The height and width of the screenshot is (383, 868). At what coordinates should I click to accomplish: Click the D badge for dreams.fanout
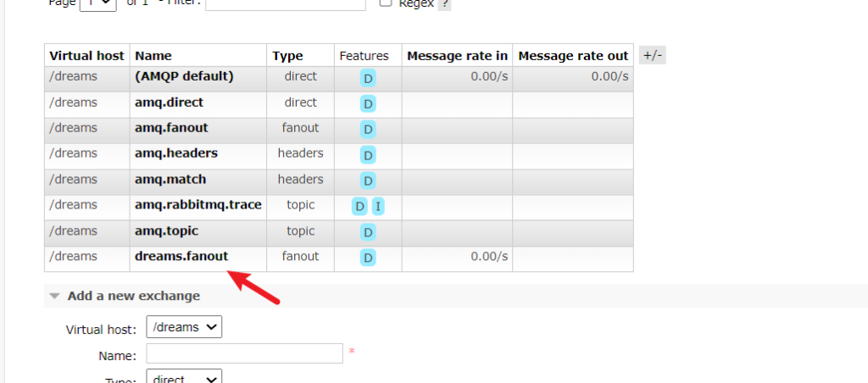pyautogui.click(x=368, y=258)
